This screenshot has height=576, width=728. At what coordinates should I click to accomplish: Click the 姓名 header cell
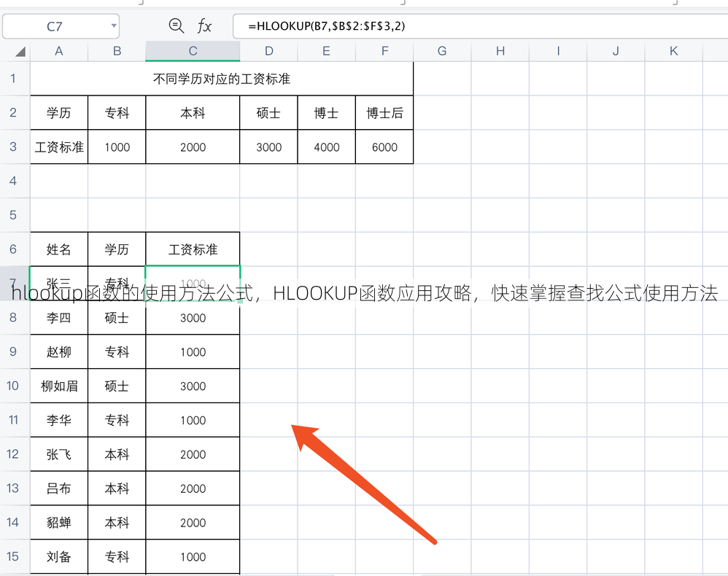point(59,249)
